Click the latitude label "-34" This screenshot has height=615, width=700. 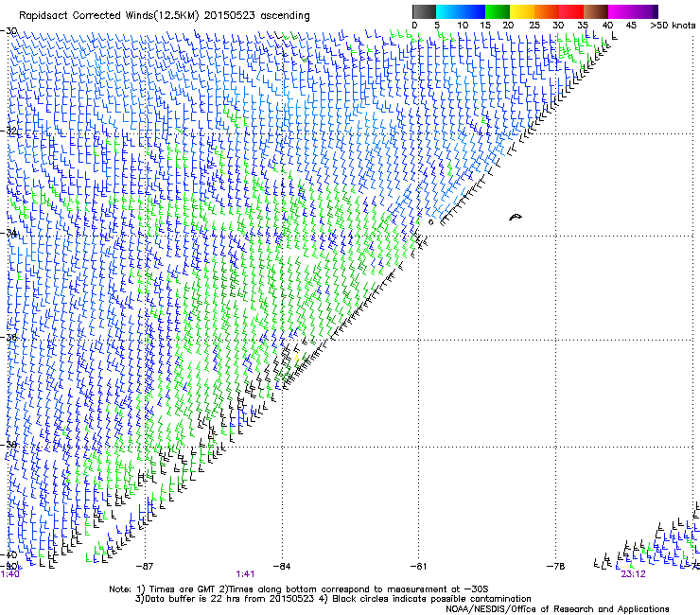pyautogui.click(x=9, y=233)
